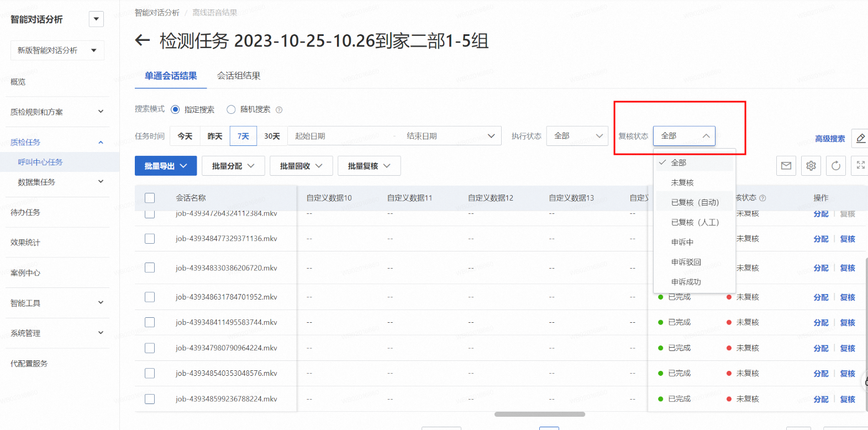
Task: Expand 数据集任务 sidebar item
Action: click(x=101, y=182)
